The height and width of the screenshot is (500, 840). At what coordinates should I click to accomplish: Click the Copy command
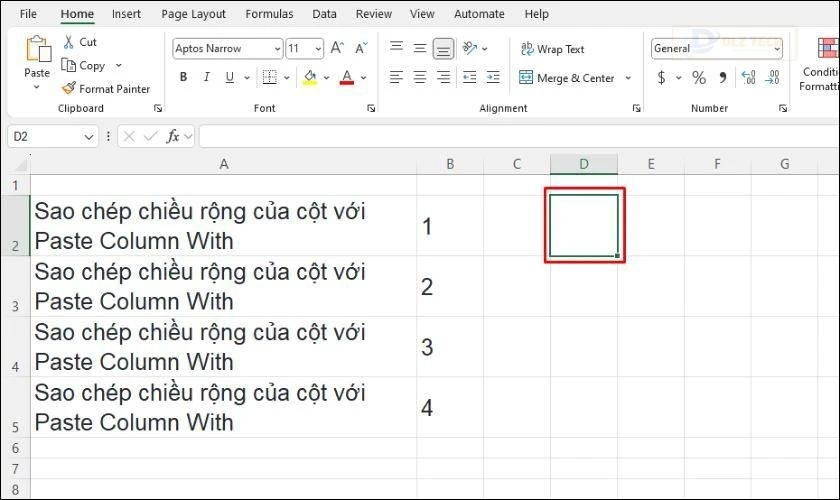(83, 65)
